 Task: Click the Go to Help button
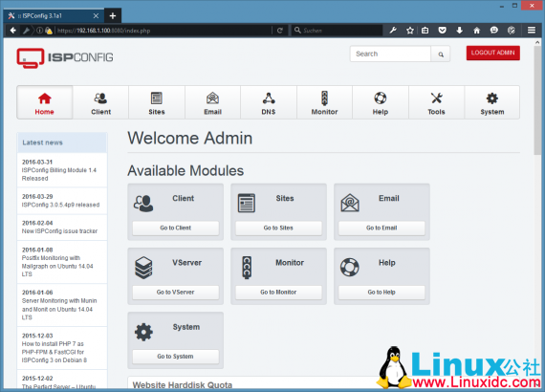click(x=381, y=293)
